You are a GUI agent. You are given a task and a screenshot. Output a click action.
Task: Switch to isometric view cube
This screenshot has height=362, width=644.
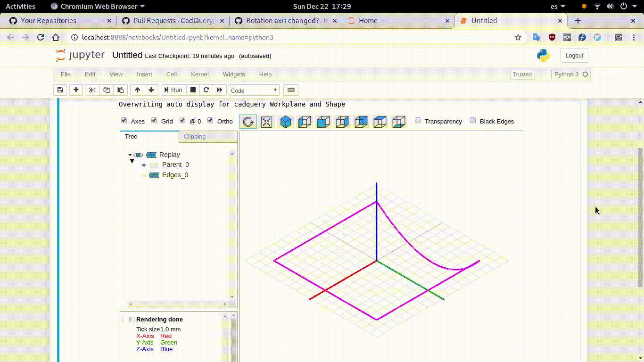coord(286,122)
